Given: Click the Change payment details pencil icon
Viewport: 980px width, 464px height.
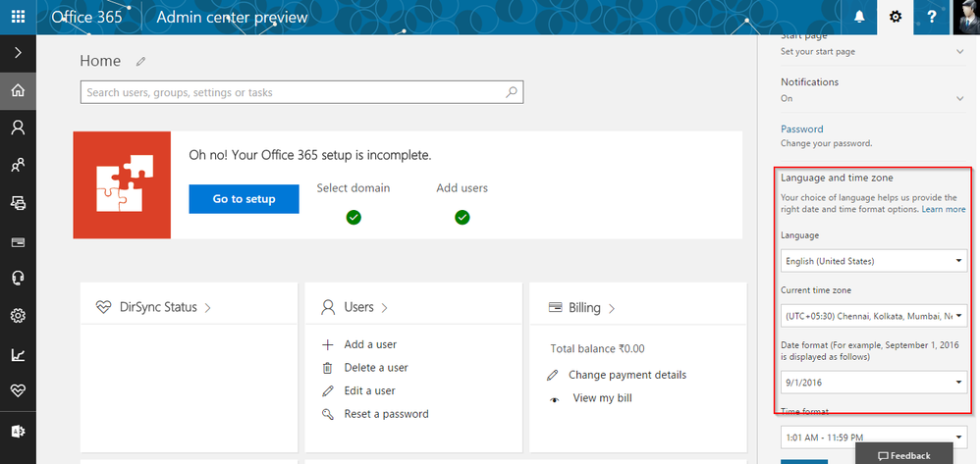Looking at the screenshot, I should 552,375.
